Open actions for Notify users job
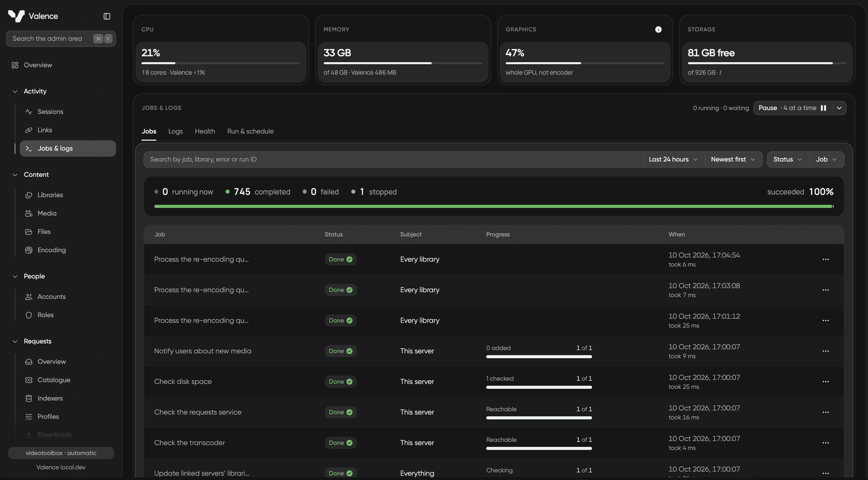868x480 pixels. [x=825, y=351]
